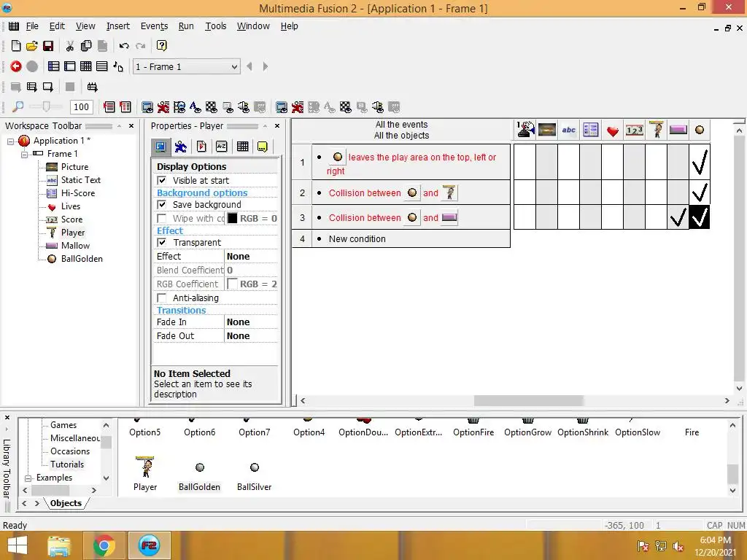Select the BallSilver library object thumbnail
Image resolution: width=747 pixels, height=560 pixels.
pos(255,467)
